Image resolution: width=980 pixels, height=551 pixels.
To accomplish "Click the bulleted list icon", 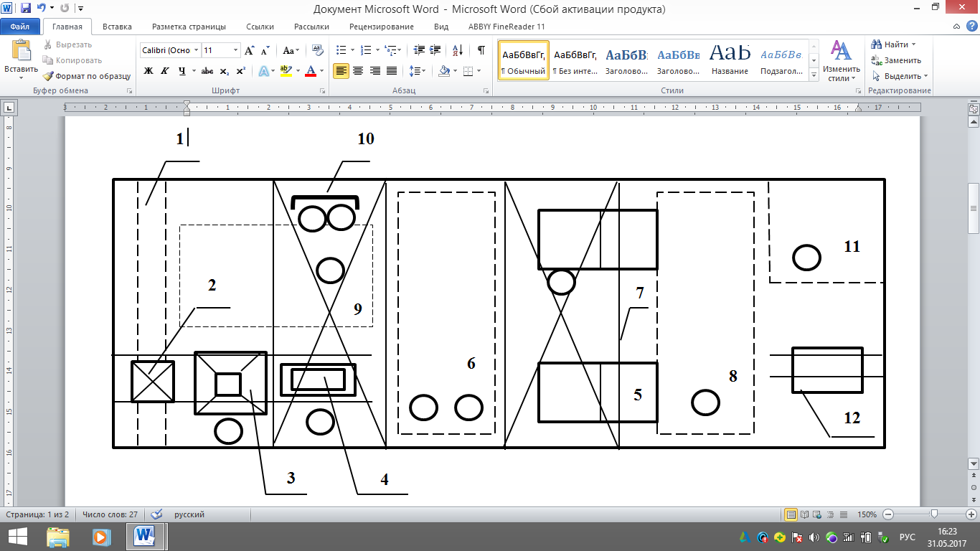I will [x=341, y=50].
